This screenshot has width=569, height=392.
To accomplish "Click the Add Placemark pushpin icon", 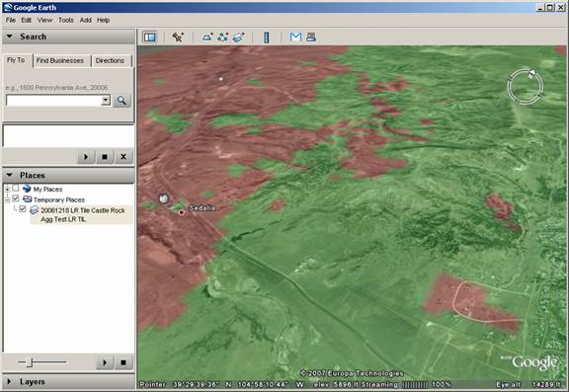I will [178, 37].
